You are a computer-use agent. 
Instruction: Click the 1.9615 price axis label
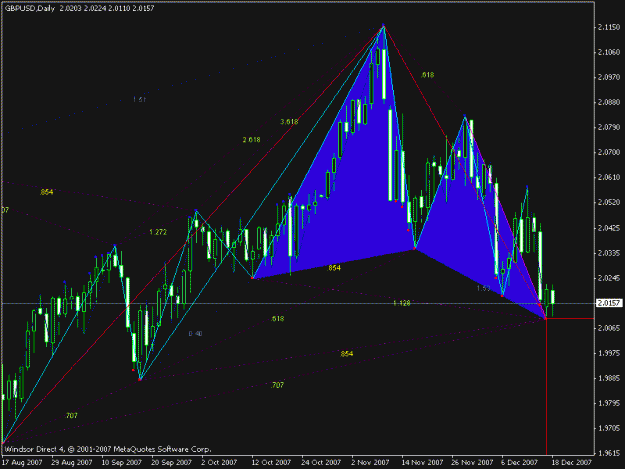tap(609, 453)
